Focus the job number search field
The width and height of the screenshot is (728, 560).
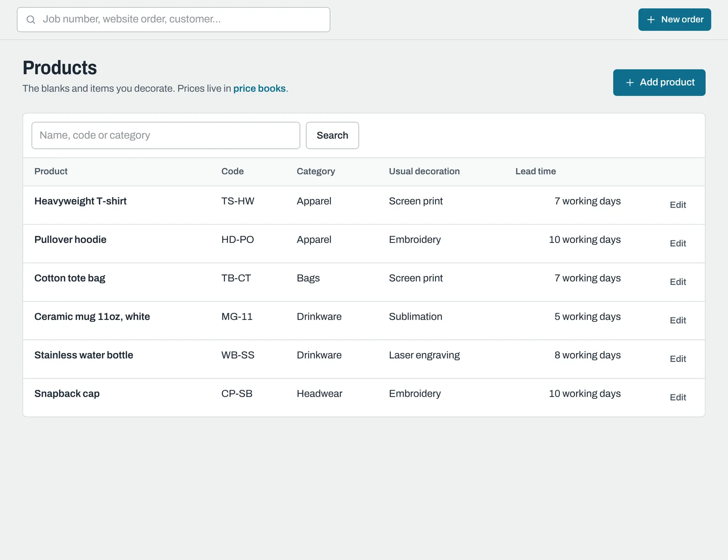click(x=173, y=20)
